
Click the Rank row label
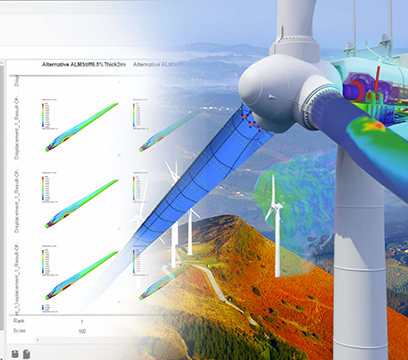(19, 321)
